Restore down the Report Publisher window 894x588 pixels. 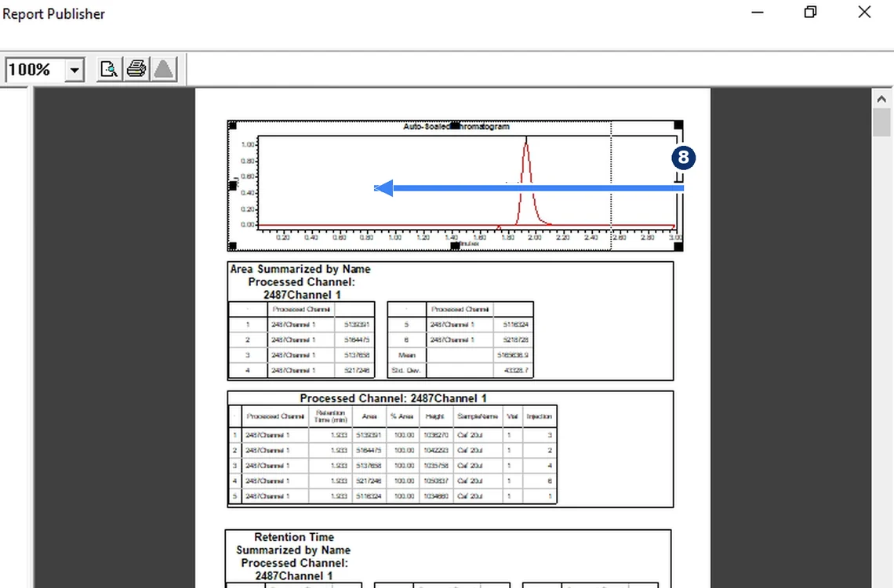[810, 13]
